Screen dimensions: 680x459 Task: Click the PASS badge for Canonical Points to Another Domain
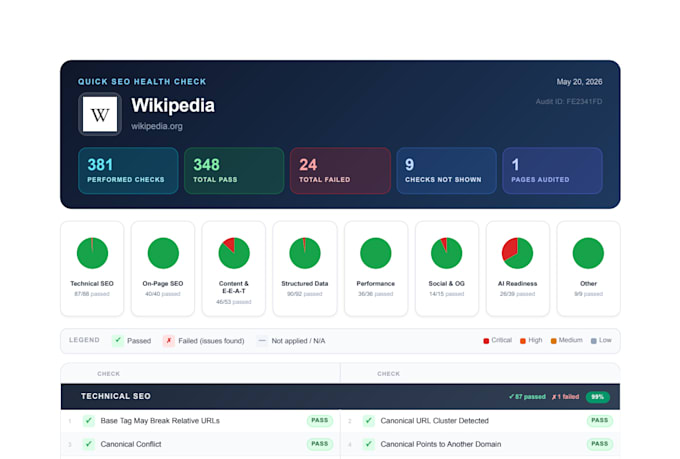click(600, 444)
